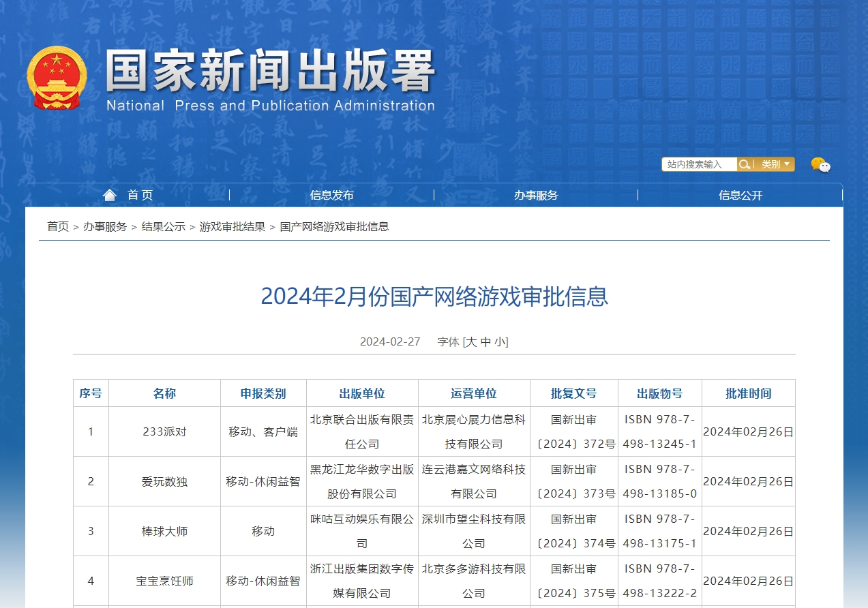The width and height of the screenshot is (868, 608).
Task: Click ISBN 978-7-498-13175-1
Action: coord(660,532)
